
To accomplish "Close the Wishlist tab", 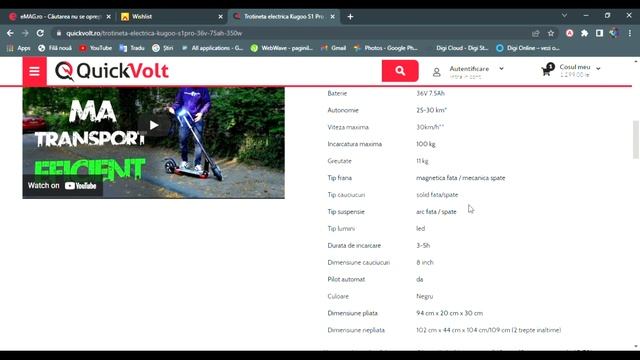I will [220, 17].
